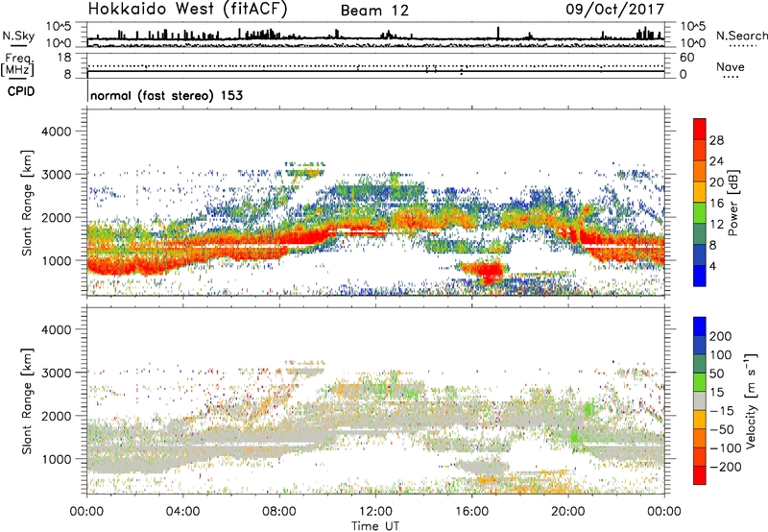Click power colorbar tick '16'

(716, 204)
